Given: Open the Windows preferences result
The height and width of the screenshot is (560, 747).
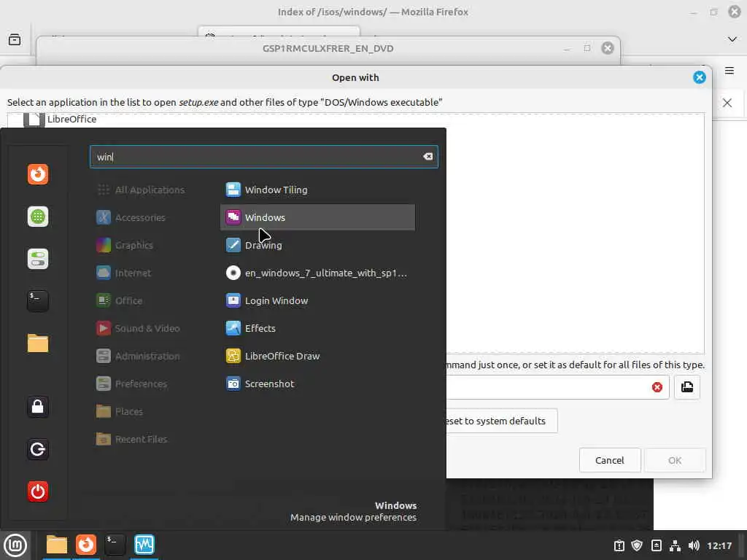Looking at the screenshot, I should pos(317,217).
